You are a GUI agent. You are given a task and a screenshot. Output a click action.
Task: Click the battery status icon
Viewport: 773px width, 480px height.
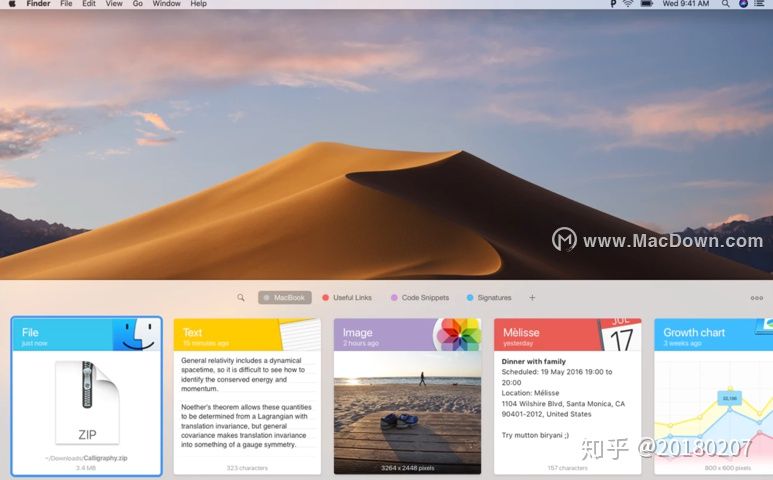[648, 4]
